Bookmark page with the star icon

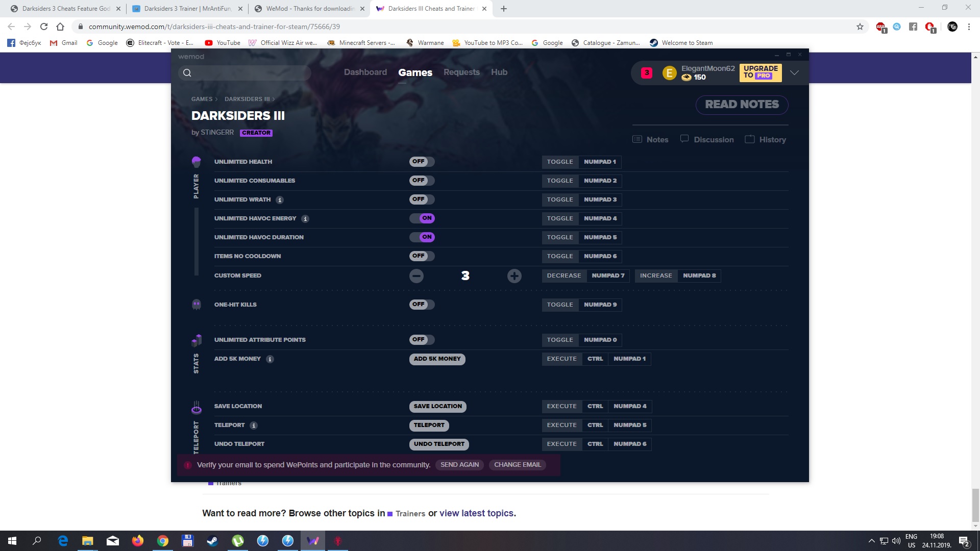point(860,27)
